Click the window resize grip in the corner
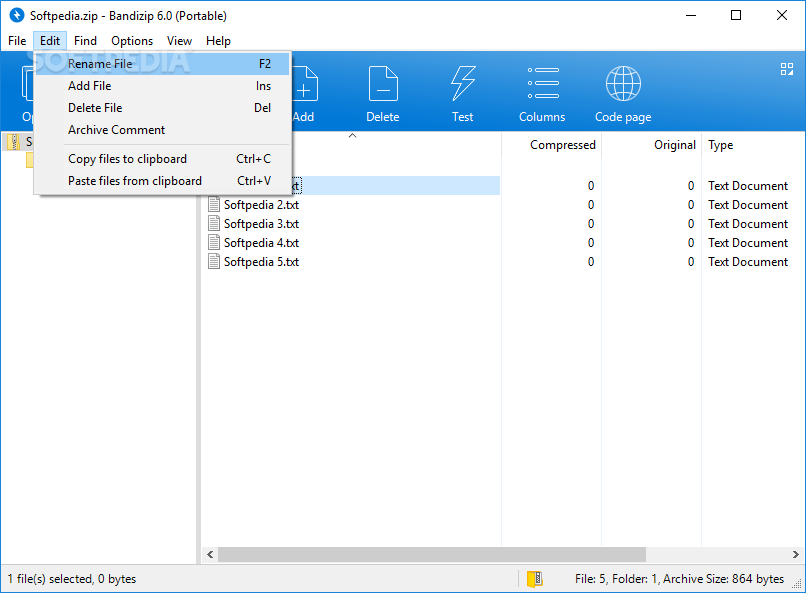 point(797,584)
